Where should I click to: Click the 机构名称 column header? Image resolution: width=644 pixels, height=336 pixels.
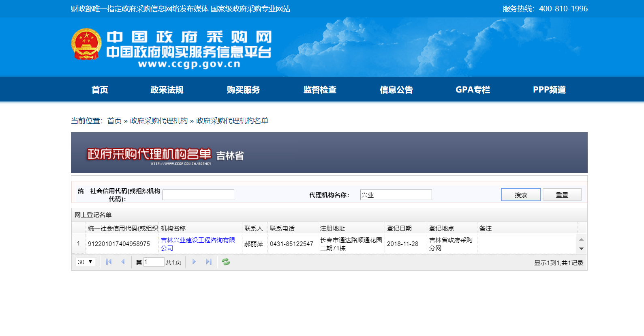[200, 228]
